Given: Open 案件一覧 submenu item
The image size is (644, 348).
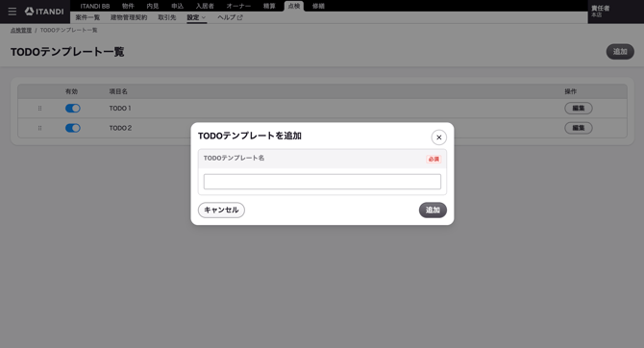Looking at the screenshot, I should 87,17.
